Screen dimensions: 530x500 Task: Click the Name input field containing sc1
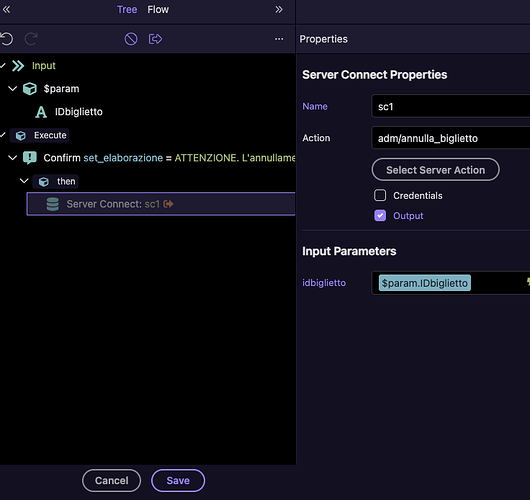coord(451,106)
